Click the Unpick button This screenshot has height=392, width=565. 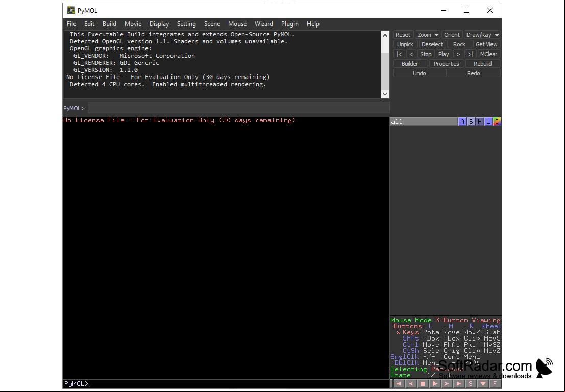(x=405, y=44)
